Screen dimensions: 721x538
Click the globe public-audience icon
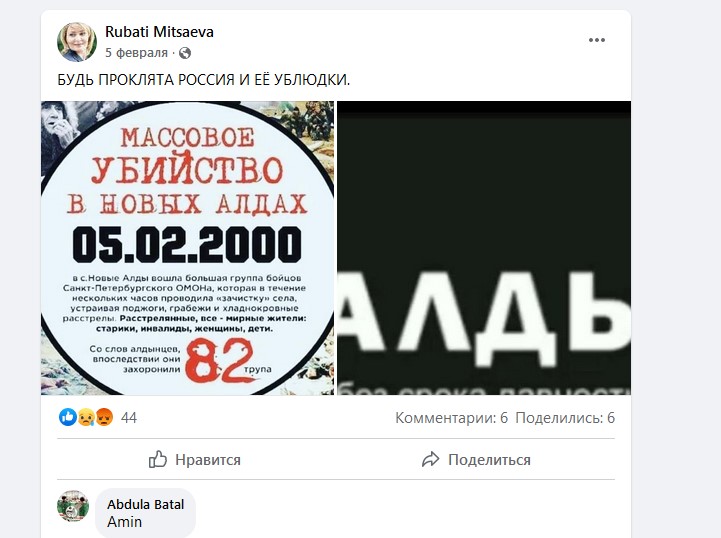[185, 53]
